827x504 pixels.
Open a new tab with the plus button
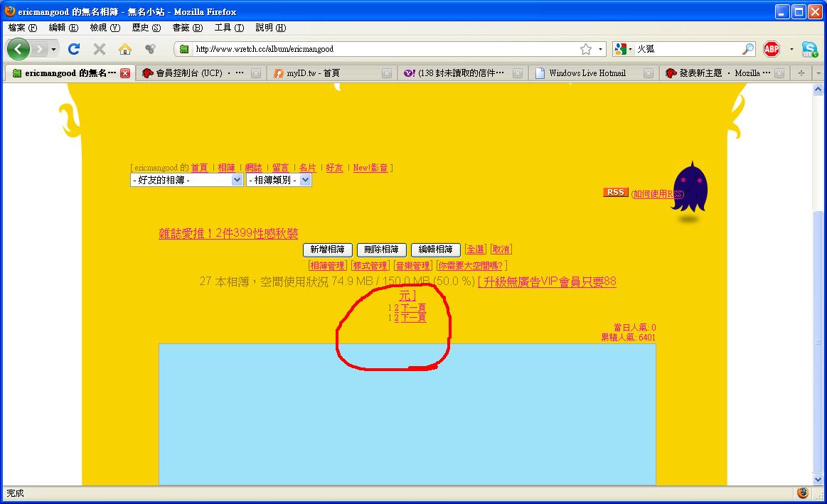pyautogui.click(x=801, y=73)
